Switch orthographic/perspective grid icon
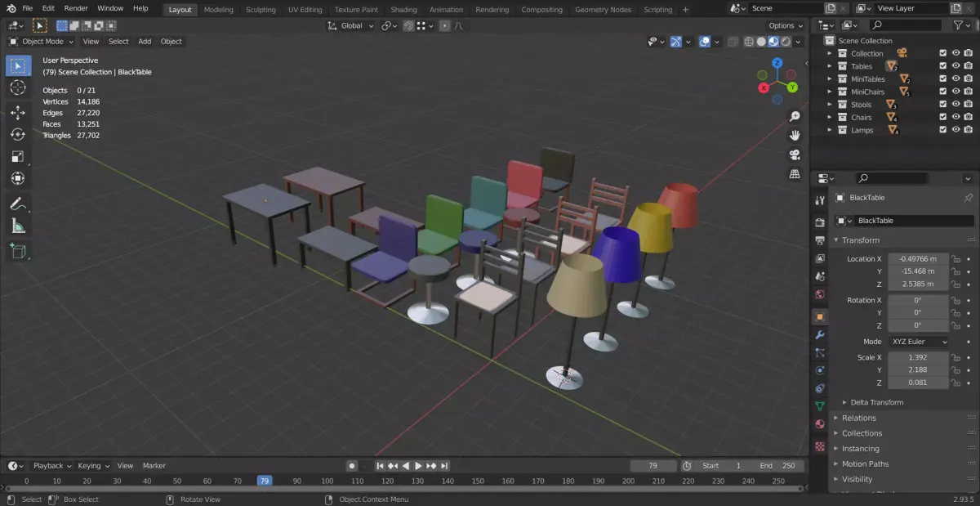Viewport: 980px width, 506px height. (x=795, y=174)
